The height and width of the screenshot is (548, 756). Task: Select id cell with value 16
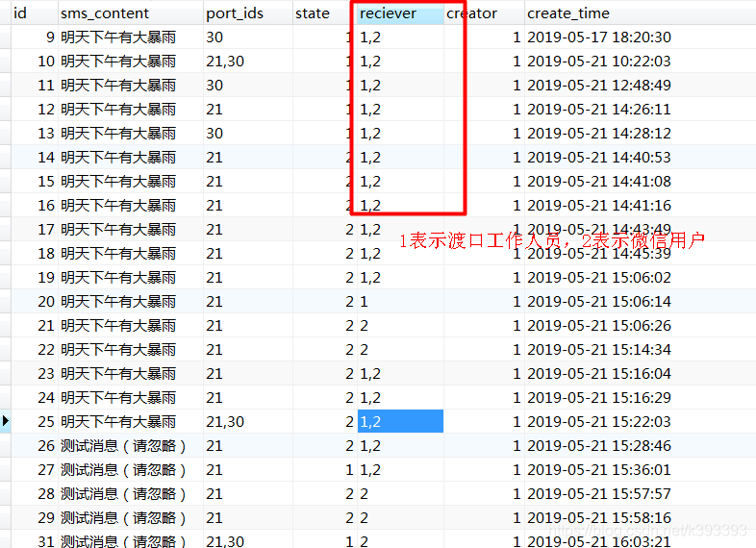[35, 206]
